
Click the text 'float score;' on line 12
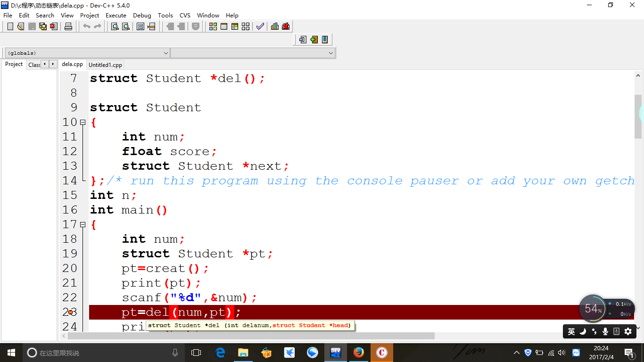(170, 151)
